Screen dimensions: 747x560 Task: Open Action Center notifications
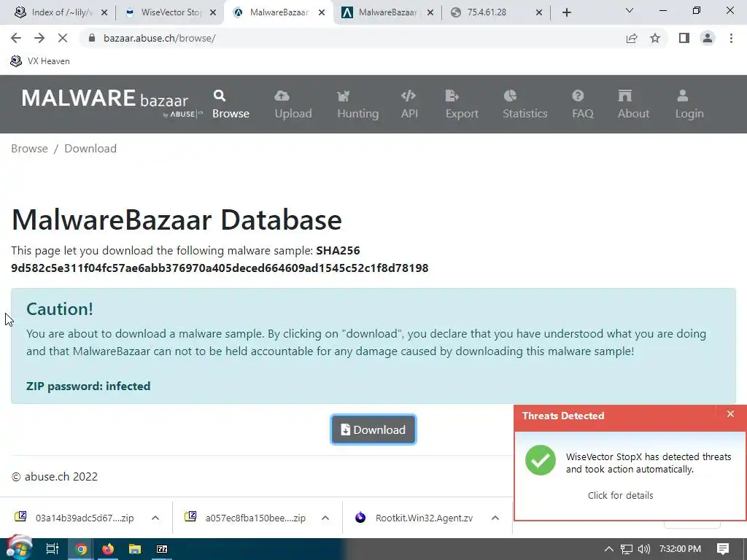(x=723, y=549)
